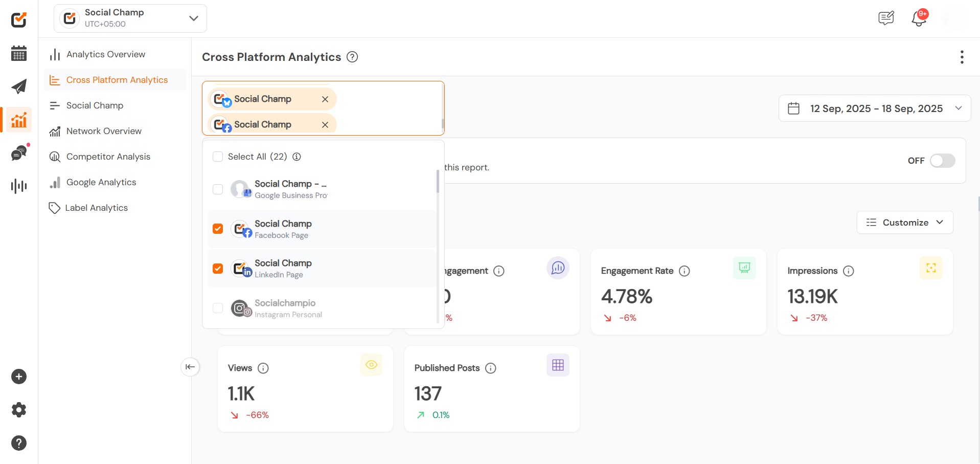Open the three-dot more options menu

(962, 57)
